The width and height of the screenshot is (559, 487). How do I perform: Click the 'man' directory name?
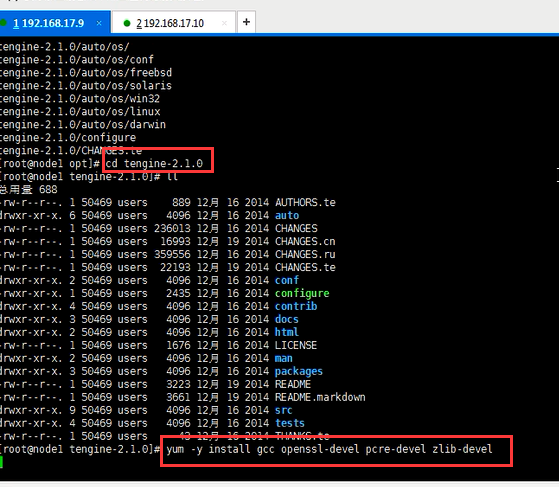click(284, 358)
